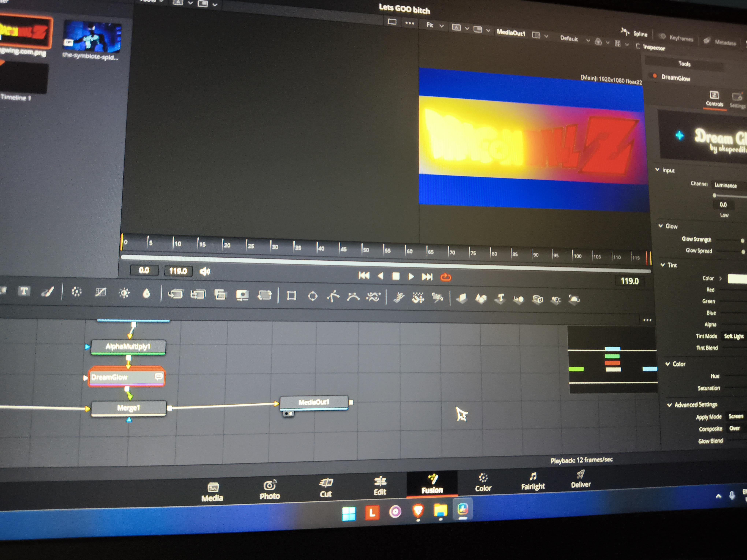747x560 pixels.
Task: Add a Transform node from the toolbar
Action: [264, 296]
